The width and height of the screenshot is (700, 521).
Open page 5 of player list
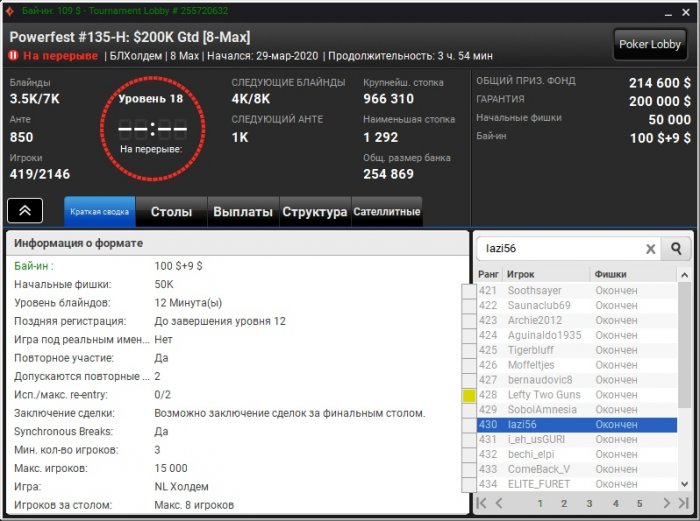pos(640,504)
